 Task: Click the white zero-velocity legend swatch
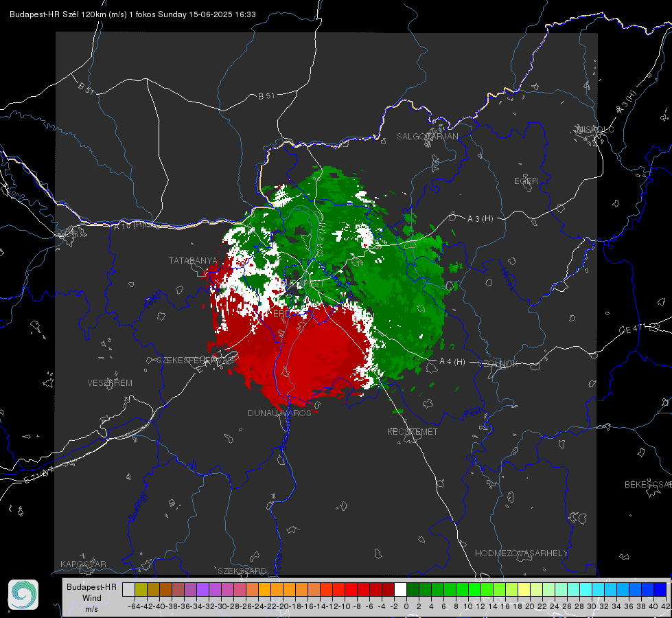[x=400, y=589]
